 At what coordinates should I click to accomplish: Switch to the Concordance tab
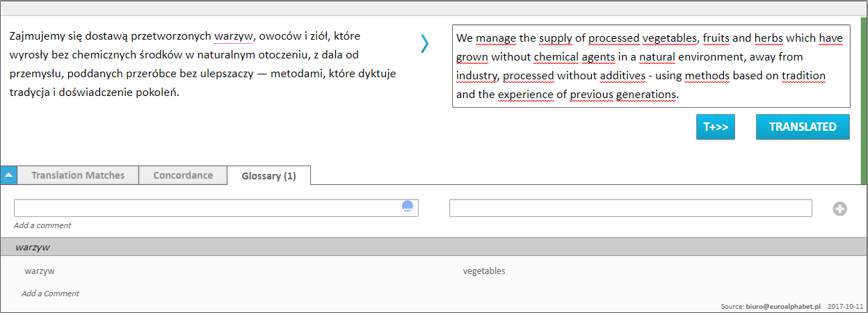point(183,175)
